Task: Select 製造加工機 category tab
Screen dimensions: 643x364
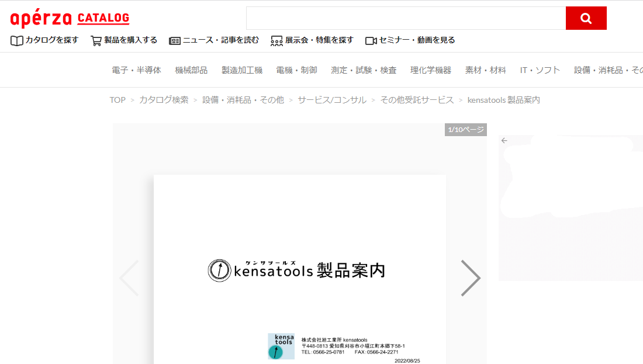Action: tap(242, 70)
